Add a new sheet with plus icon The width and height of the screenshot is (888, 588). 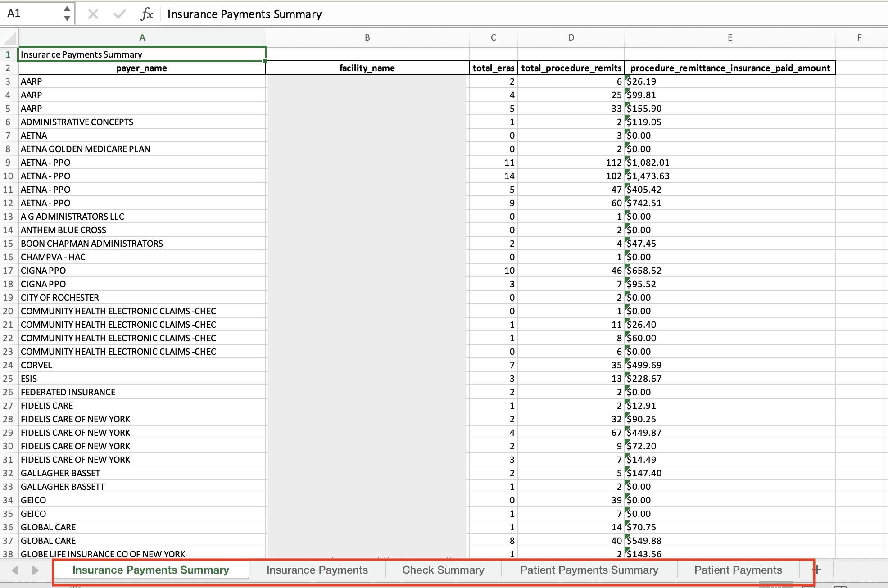pyautogui.click(x=817, y=570)
